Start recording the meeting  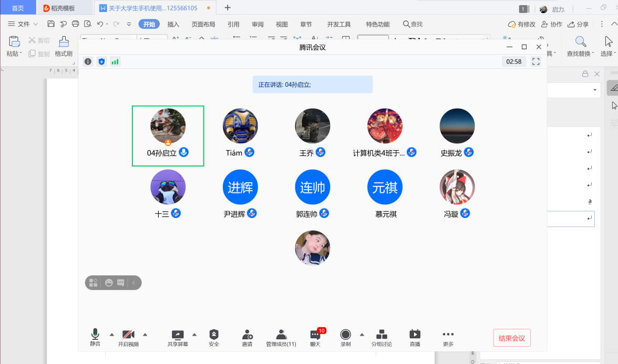coord(345,337)
